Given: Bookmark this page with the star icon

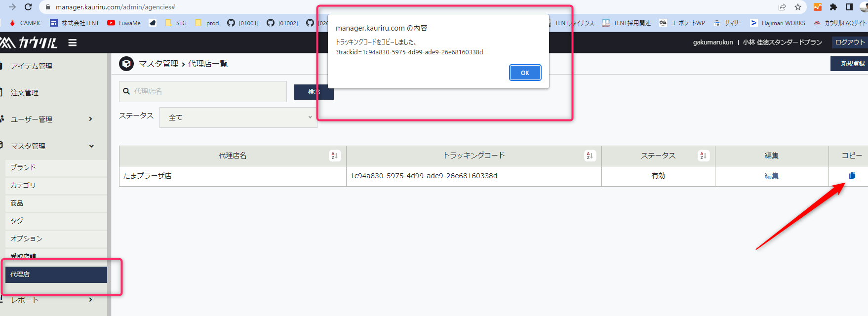Looking at the screenshot, I should 798,7.
